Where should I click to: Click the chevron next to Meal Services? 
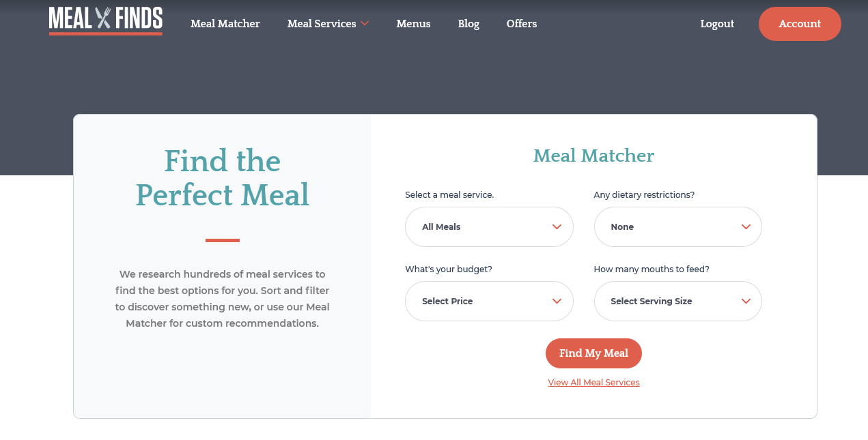pyautogui.click(x=366, y=24)
